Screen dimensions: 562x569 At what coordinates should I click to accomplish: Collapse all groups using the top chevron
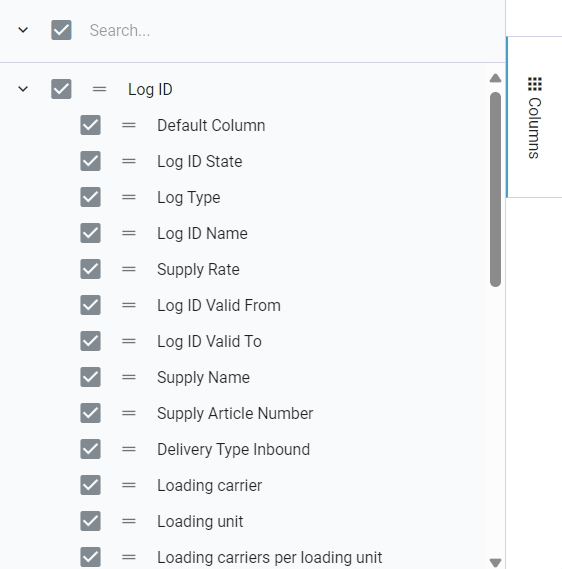click(x=23, y=30)
